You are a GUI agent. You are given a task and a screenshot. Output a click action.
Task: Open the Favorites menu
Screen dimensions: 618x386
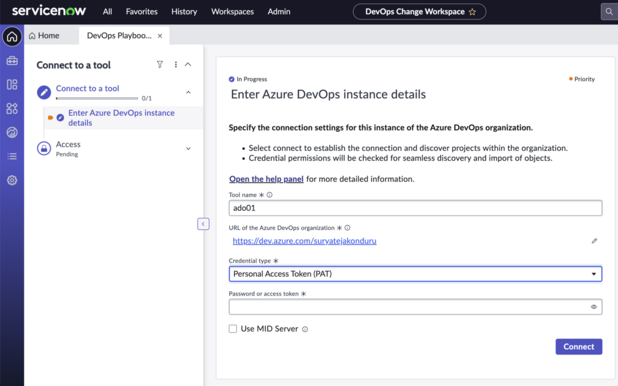[x=141, y=12]
